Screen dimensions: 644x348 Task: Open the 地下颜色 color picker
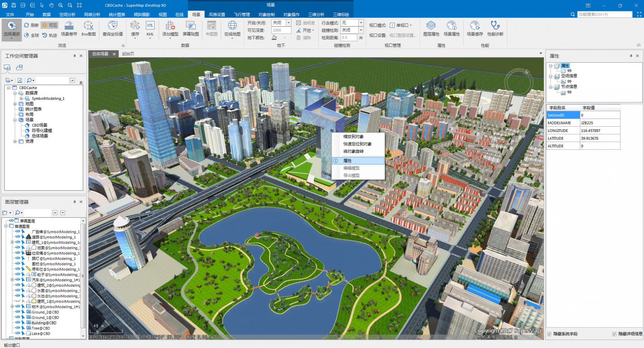(x=278, y=38)
